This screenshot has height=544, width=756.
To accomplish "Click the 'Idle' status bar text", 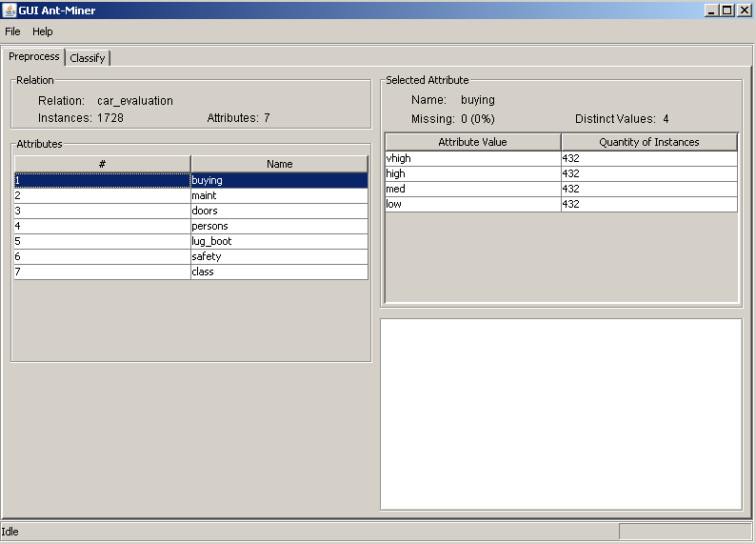I will (10, 532).
